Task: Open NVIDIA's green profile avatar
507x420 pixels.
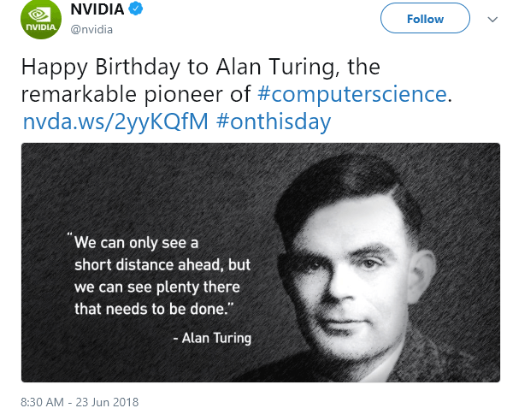Action: [x=41, y=19]
